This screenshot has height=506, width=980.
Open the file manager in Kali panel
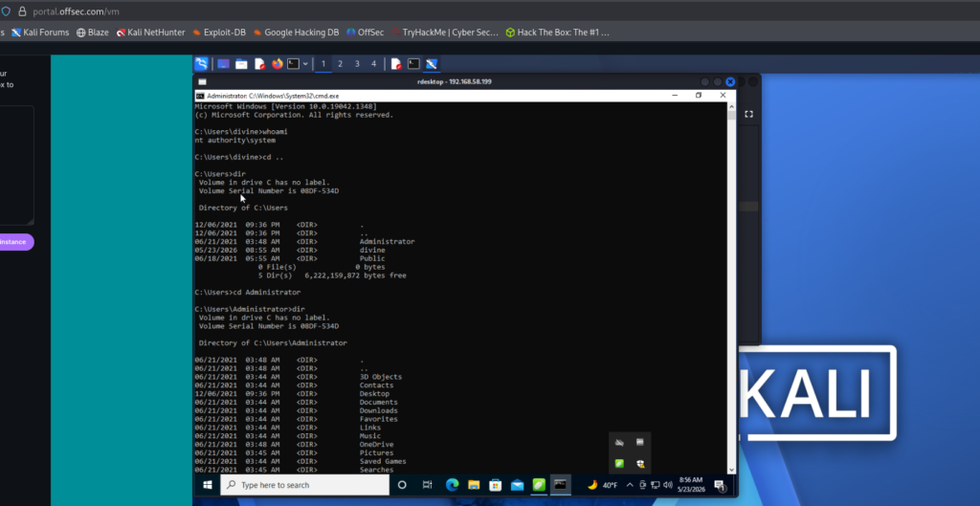241,64
